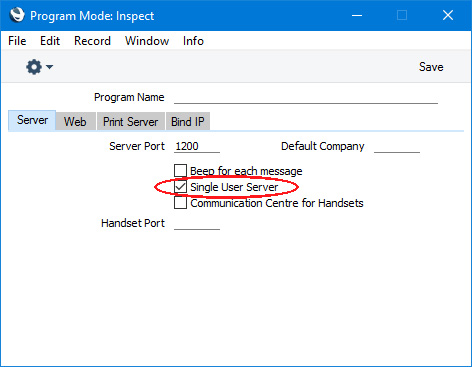The height and width of the screenshot is (367, 472).
Task: Switch to the Print Server tab
Action: (x=131, y=121)
